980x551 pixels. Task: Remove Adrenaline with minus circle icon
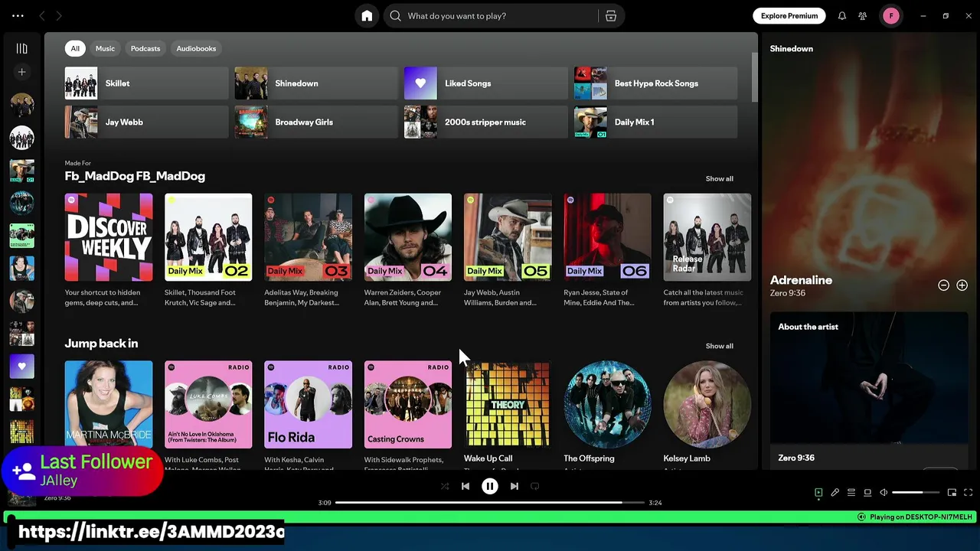coord(943,285)
